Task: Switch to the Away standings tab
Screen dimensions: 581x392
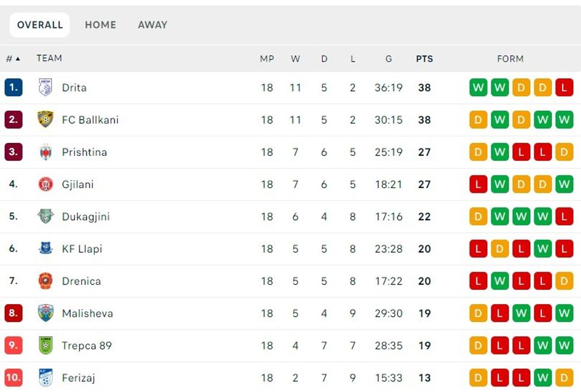Action: 152,25
